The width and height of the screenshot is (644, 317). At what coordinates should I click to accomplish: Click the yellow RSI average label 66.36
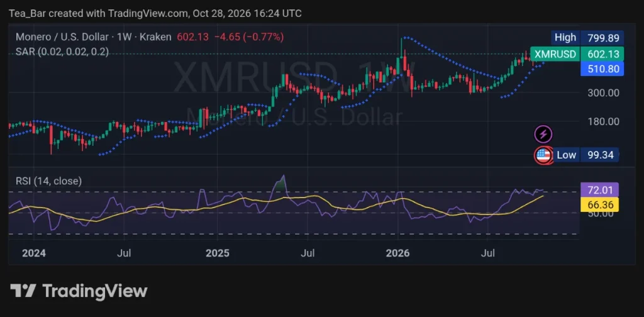pyautogui.click(x=599, y=204)
